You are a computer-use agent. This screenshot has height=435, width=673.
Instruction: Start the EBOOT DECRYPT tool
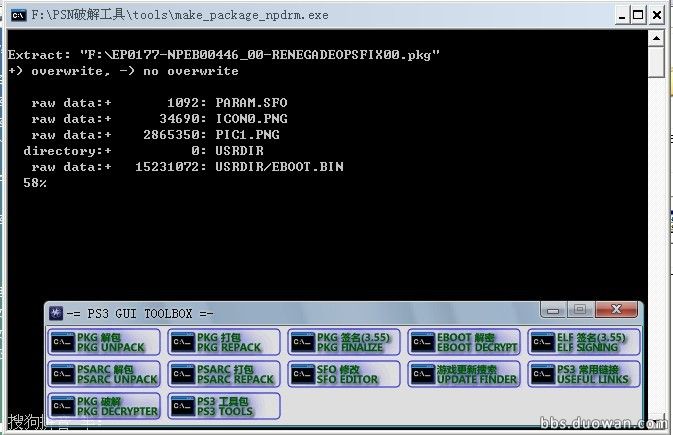tap(464, 342)
